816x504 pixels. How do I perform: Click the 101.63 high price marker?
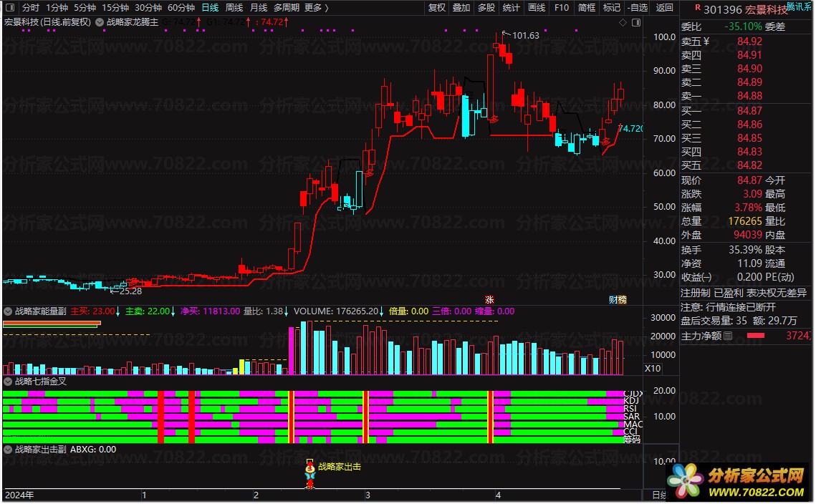click(x=526, y=35)
